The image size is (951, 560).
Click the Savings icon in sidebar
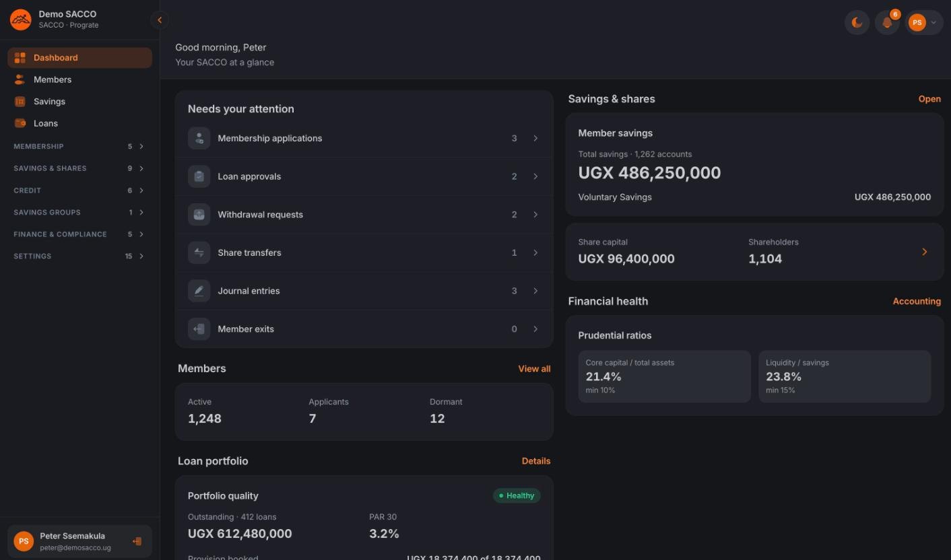pos(20,102)
